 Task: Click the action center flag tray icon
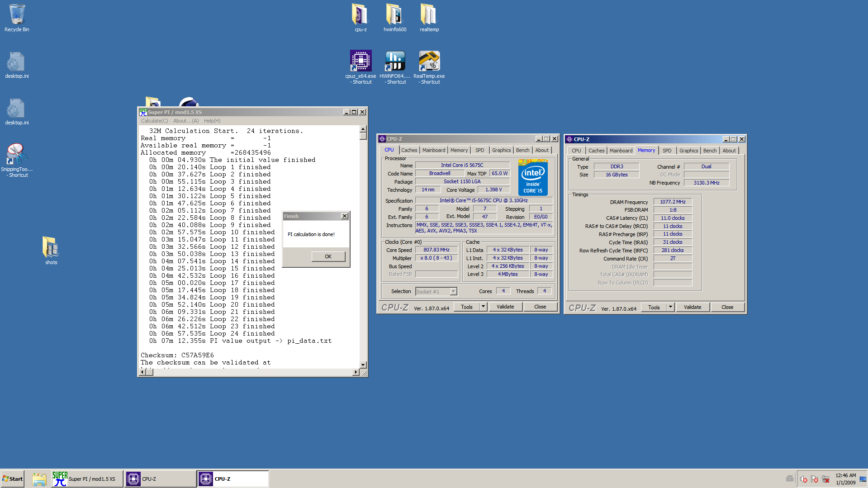pyautogui.click(x=815, y=479)
